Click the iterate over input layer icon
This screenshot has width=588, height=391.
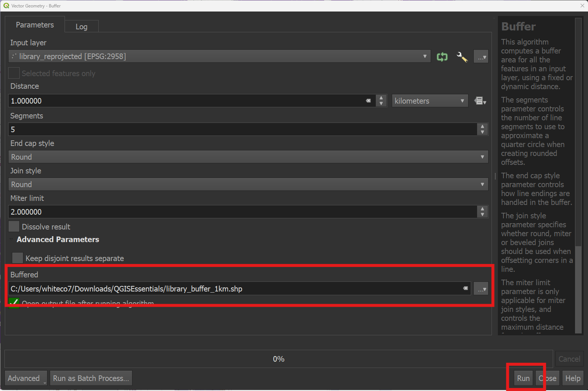[442, 57]
